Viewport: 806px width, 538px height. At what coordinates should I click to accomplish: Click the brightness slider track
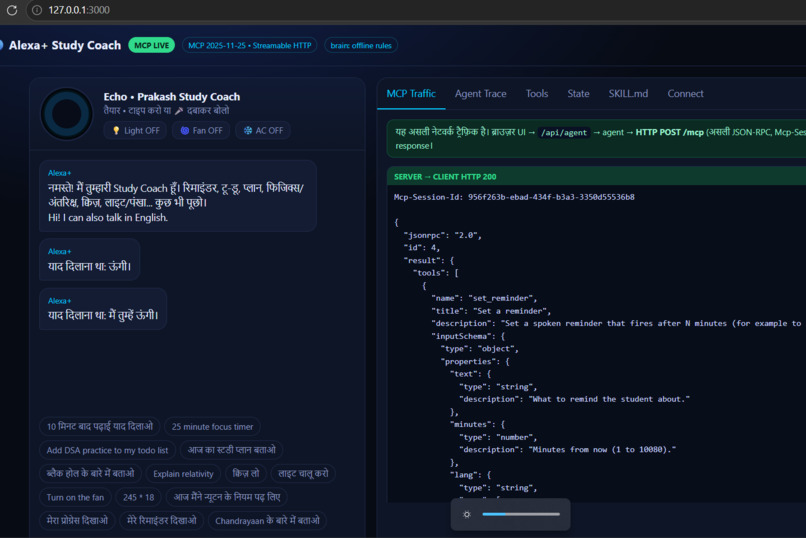tap(521, 514)
